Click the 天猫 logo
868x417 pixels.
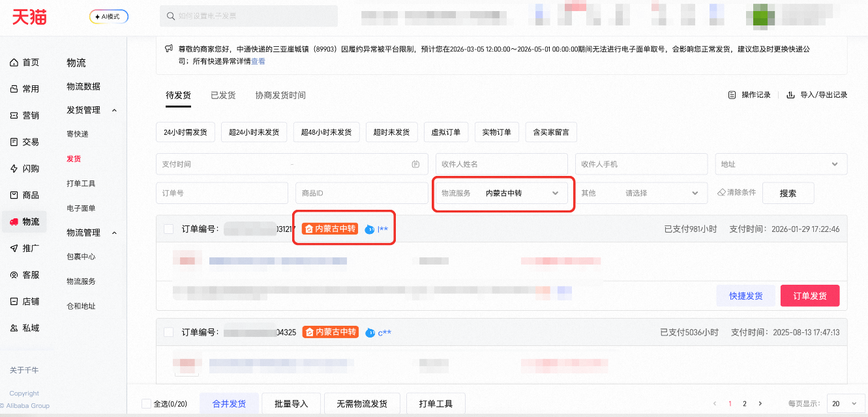29,16
